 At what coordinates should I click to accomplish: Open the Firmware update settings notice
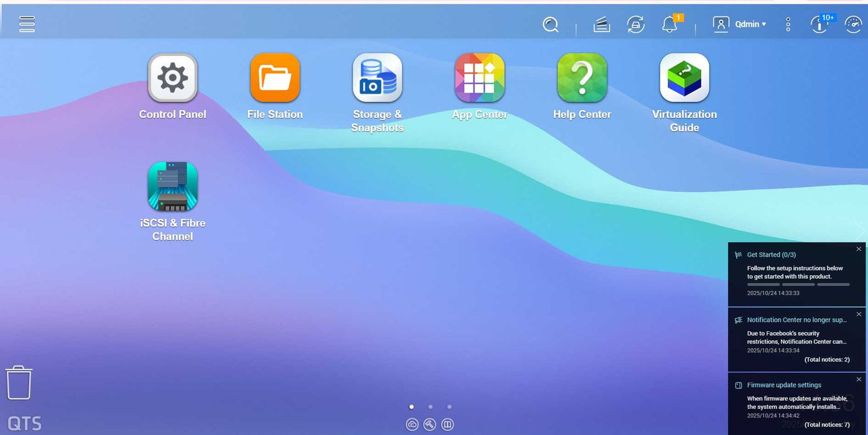pyautogui.click(x=783, y=385)
